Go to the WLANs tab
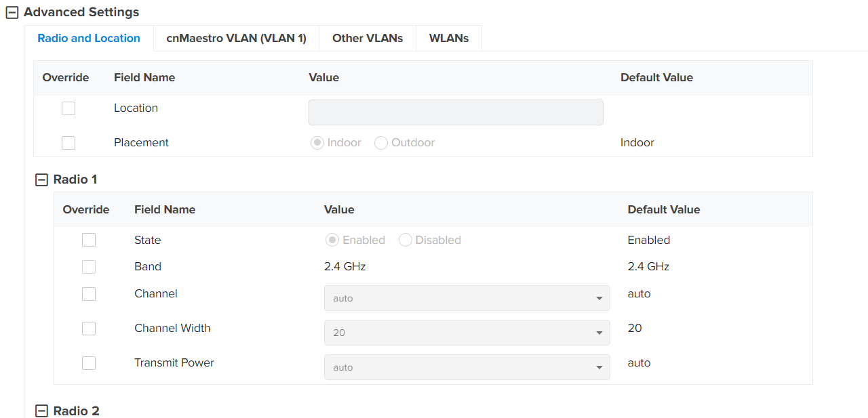The width and height of the screenshot is (868, 418). [448, 39]
